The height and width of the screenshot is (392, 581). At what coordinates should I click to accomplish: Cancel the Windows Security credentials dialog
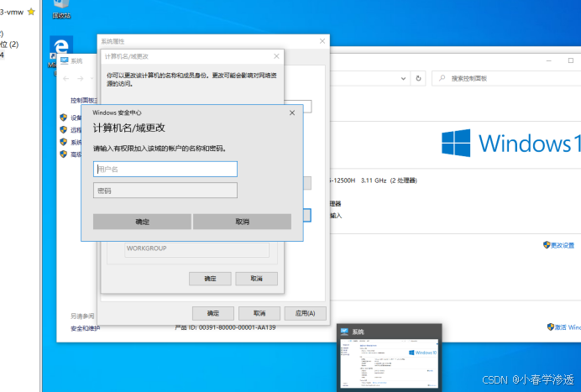point(242,222)
